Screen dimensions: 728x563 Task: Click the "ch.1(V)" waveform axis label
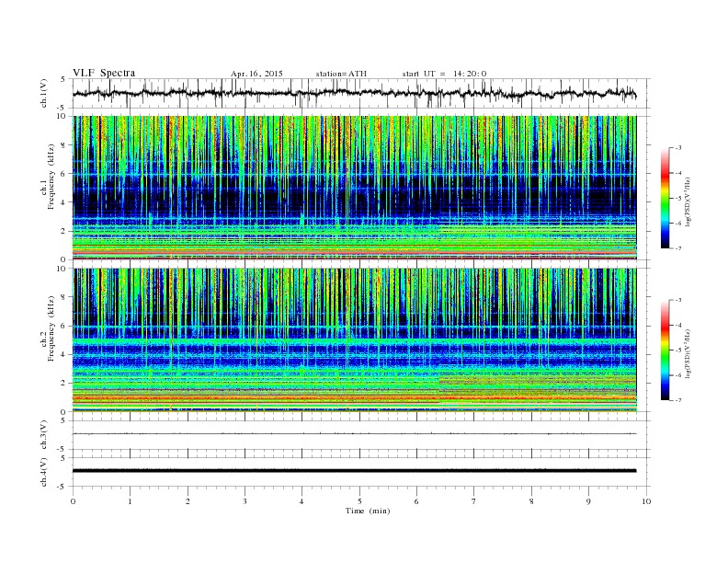tap(43, 93)
